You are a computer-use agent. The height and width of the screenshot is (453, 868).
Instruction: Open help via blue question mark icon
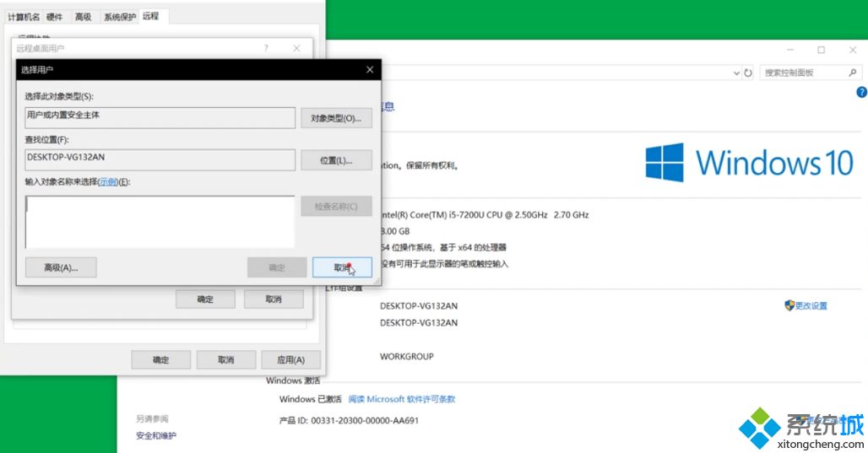862,92
